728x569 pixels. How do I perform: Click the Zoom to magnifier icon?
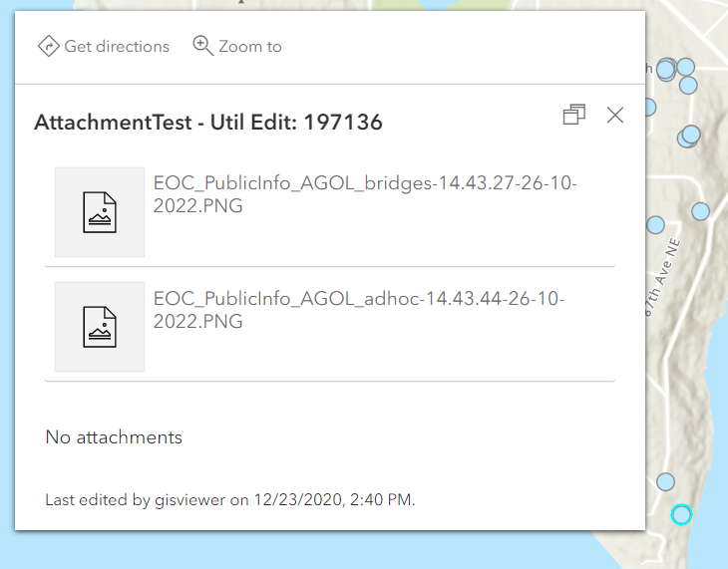point(203,47)
